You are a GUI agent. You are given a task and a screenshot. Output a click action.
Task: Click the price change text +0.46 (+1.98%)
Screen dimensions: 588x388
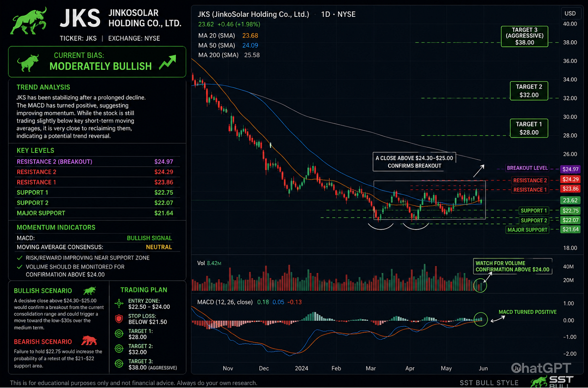pos(239,25)
